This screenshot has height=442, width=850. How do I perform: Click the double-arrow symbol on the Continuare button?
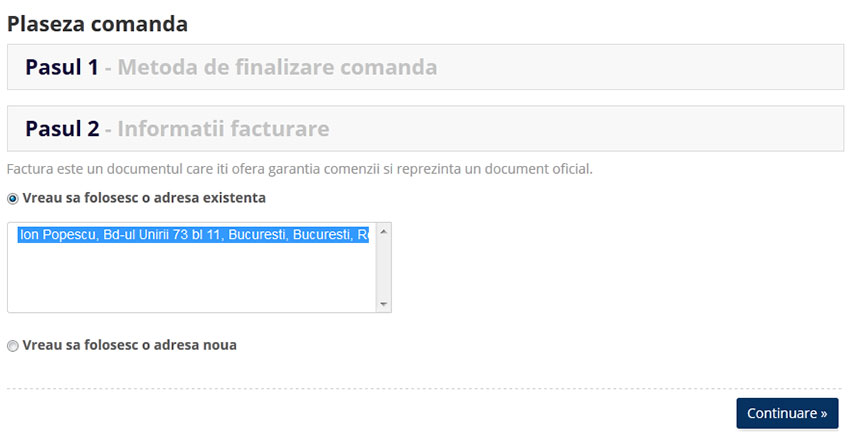[823, 414]
